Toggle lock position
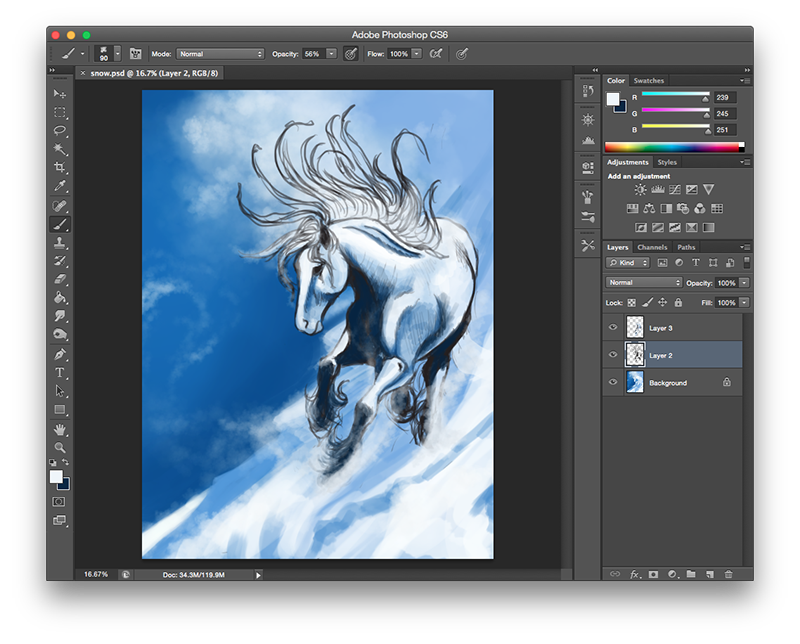800x644 pixels. pos(662,303)
